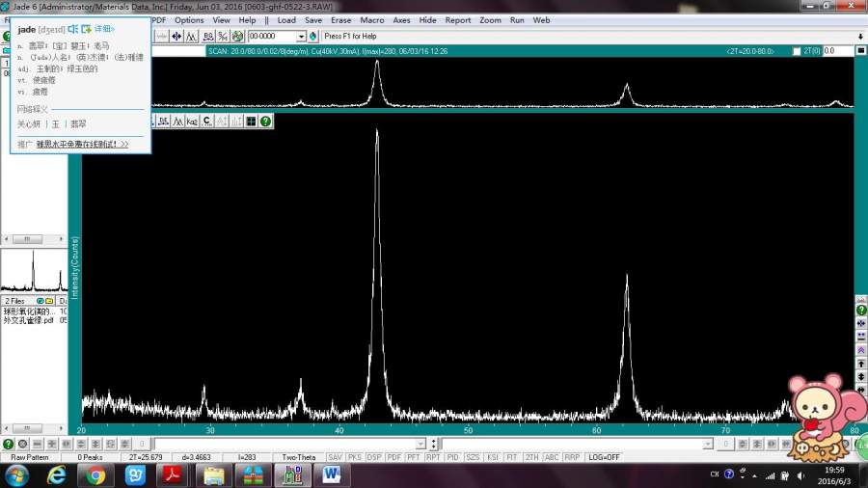
Task: Click the speaker pronunciation icon for jade
Action: [72, 29]
